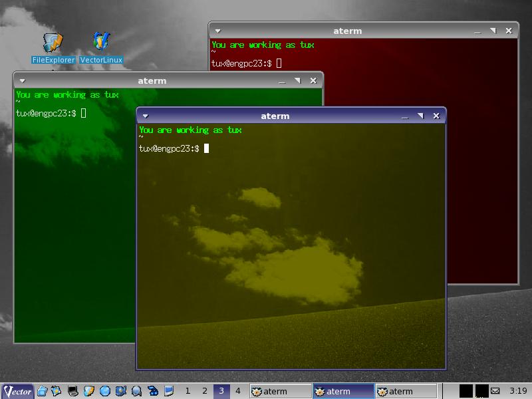Click the chat bubble launcher icon
This screenshot has width=532, height=399.
[136, 391]
